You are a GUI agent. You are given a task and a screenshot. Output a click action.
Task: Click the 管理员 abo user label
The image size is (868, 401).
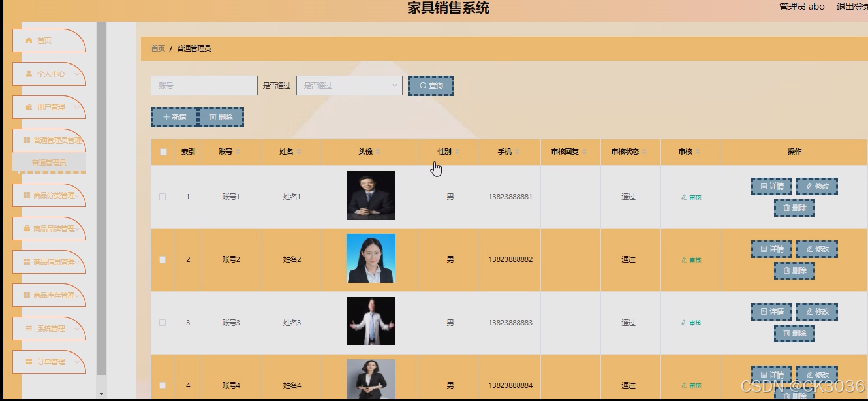[x=802, y=7]
